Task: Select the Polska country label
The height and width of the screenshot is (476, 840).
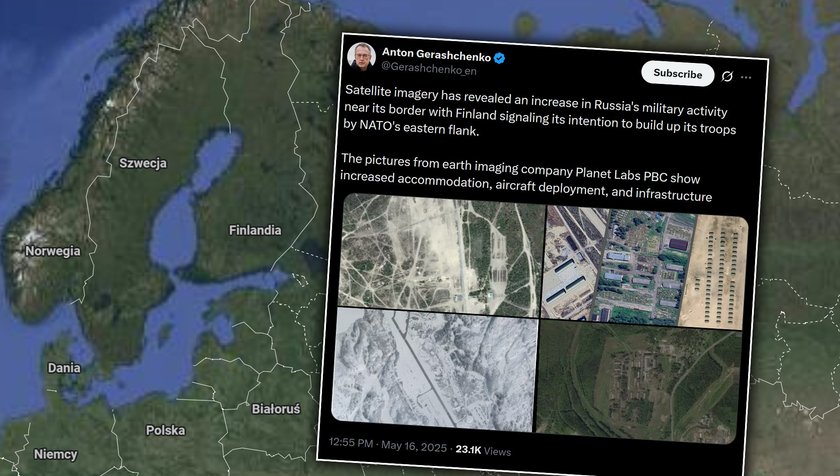Action: pos(166,430)
